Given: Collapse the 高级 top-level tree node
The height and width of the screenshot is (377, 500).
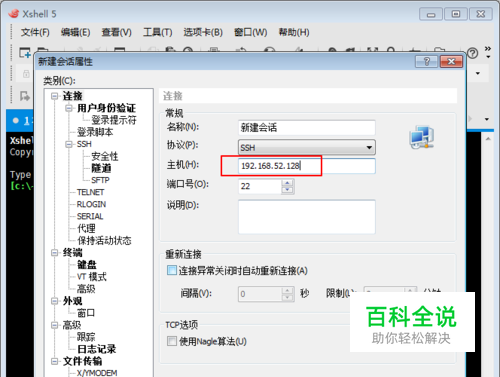Looking at the screenshot, I should [54, 325].
